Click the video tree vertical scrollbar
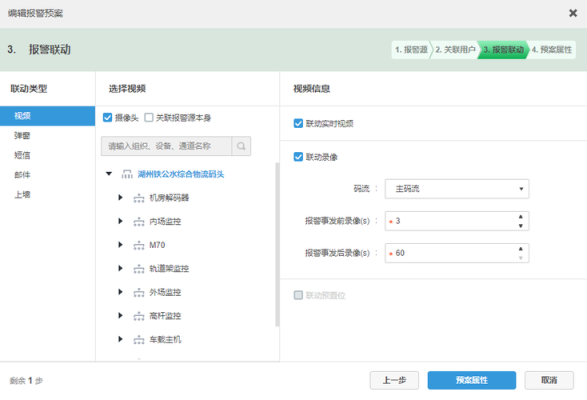 (x=277, y=244)
